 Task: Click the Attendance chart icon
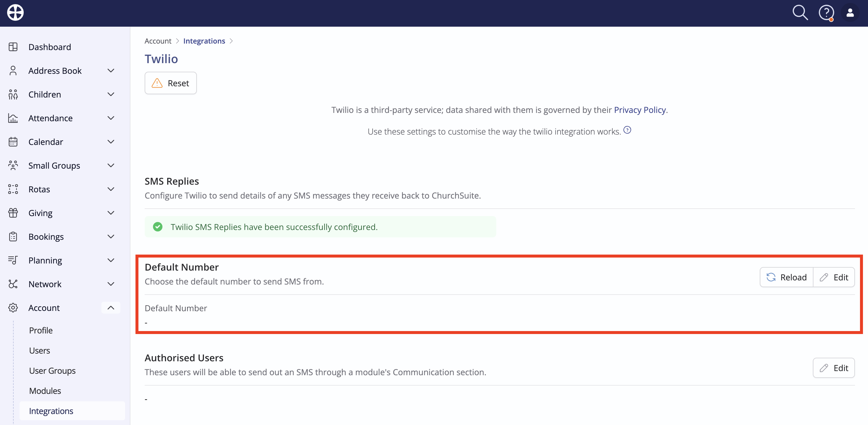13,118
